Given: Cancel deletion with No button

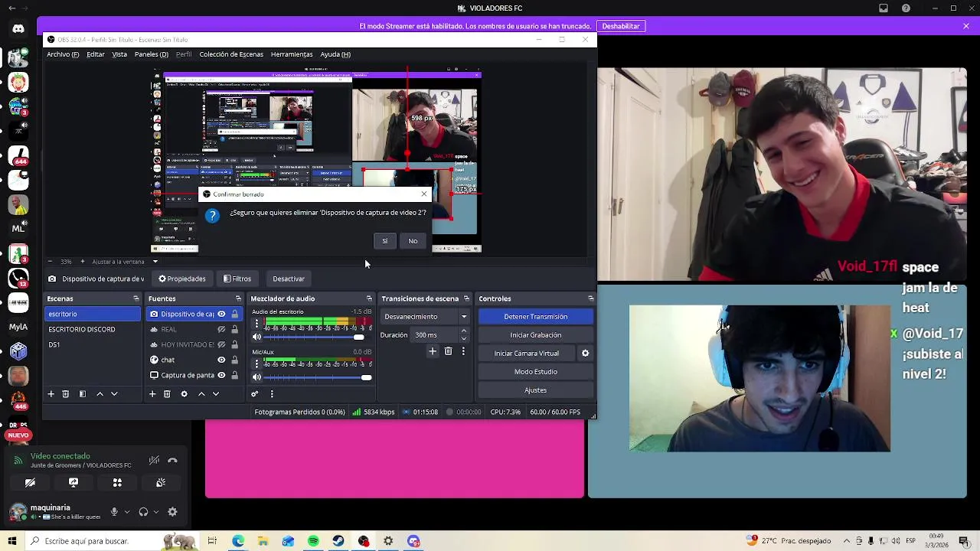Looking at the screenshot, I should (x=413, y=241).
